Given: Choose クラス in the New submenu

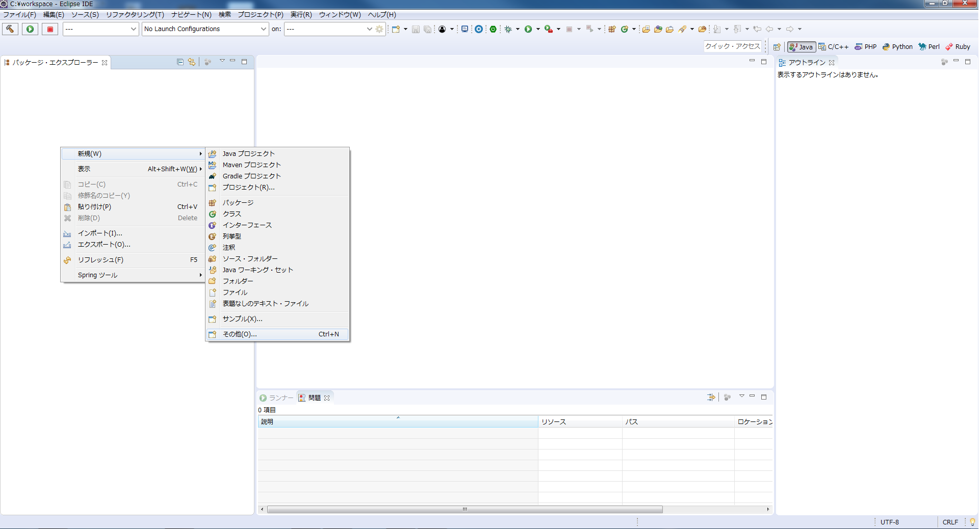Looking at the screenshot, I should point(277,214).
